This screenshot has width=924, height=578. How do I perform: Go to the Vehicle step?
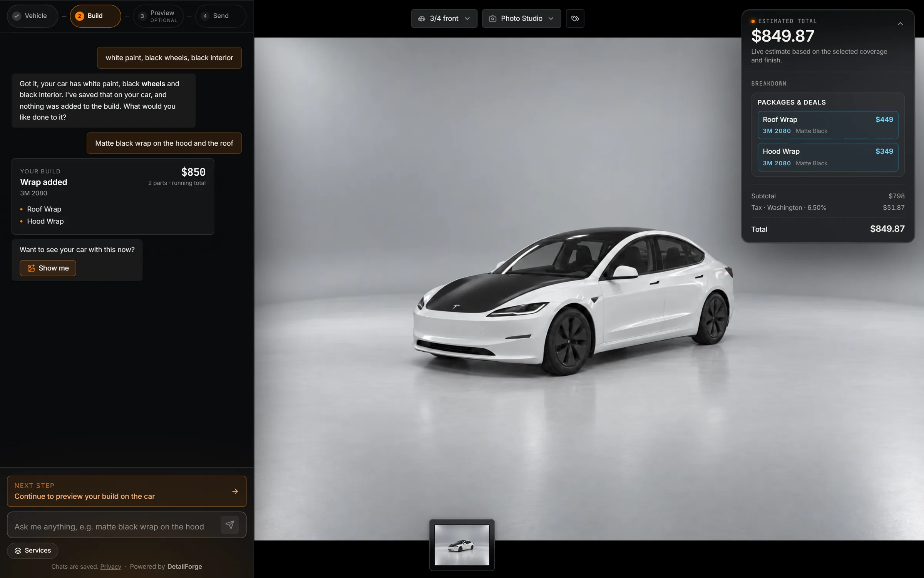[32, 16]
